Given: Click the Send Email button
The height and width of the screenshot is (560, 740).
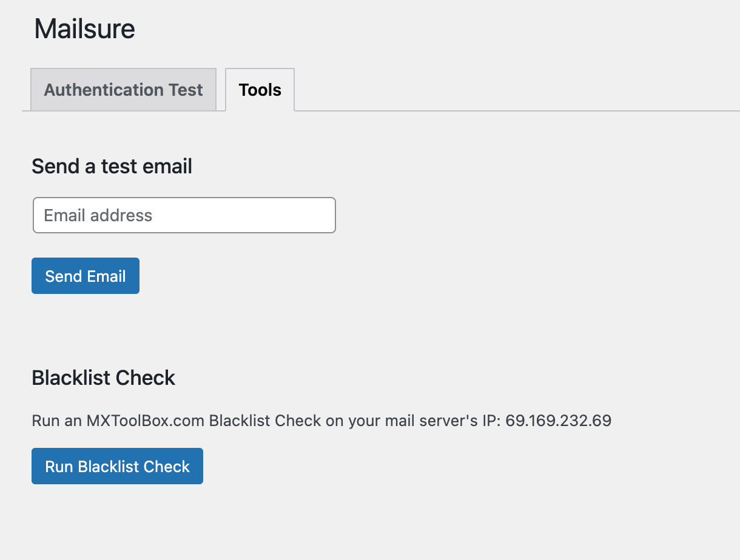Looking at the screenshot, I should point(86,276).
